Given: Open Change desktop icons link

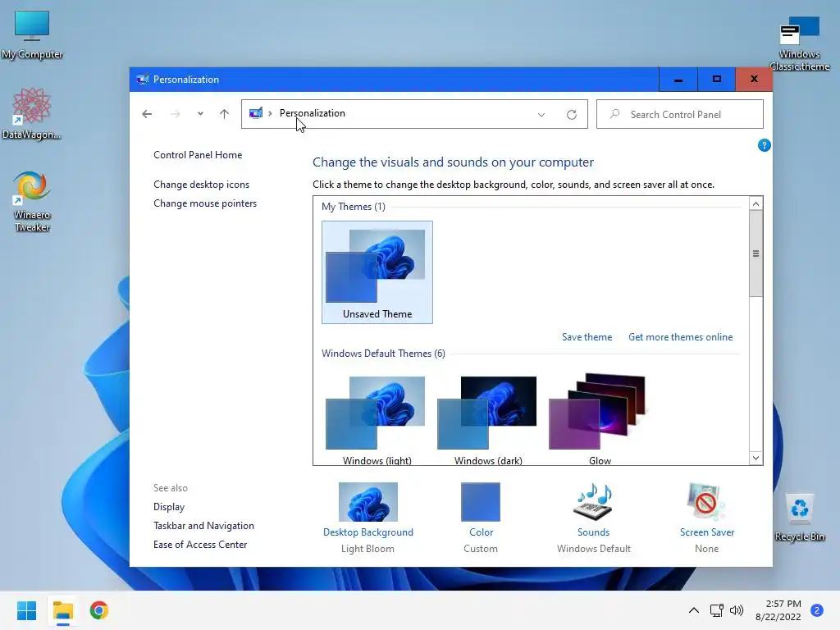Looking at the screenshot, I should [x=202, y=185].
